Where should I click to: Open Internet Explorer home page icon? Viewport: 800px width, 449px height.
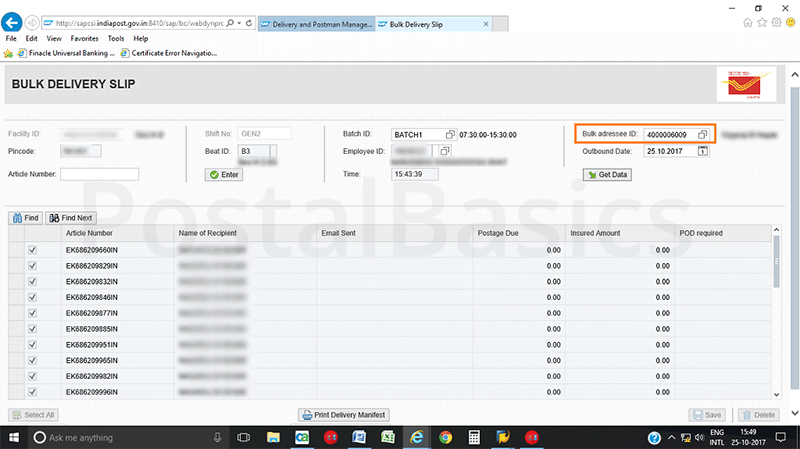click(750, 21)
